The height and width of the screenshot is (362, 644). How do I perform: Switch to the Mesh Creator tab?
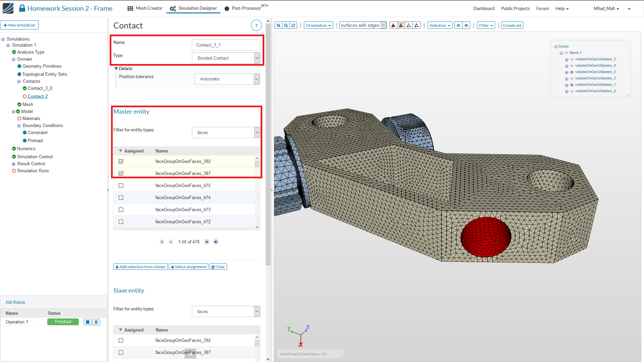point(145,8)
